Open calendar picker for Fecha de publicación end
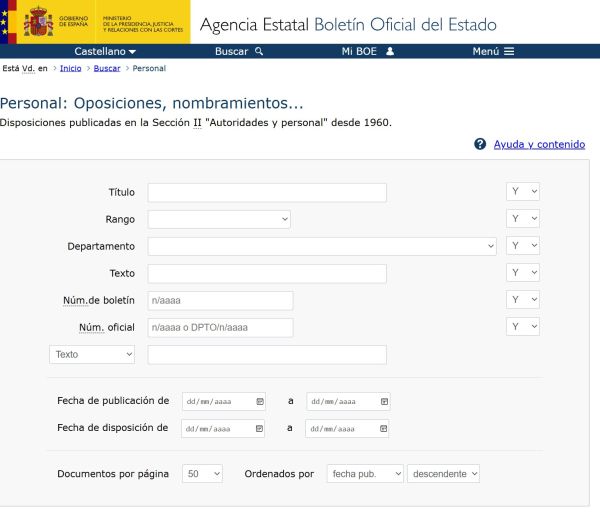The height and width of the screenshot is (512, 600). [384, 401]
